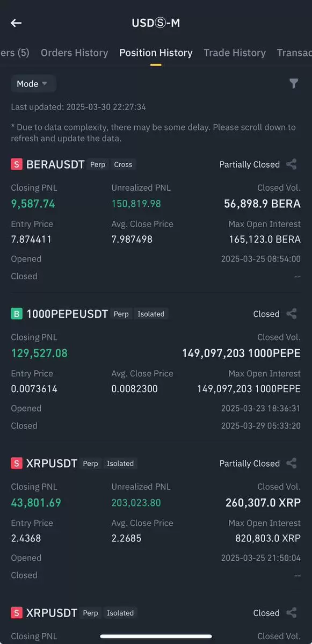Open the Transaction tab at right edge
Image resolution: width=312 pixels, height=644 pixels.
point(294,53)
